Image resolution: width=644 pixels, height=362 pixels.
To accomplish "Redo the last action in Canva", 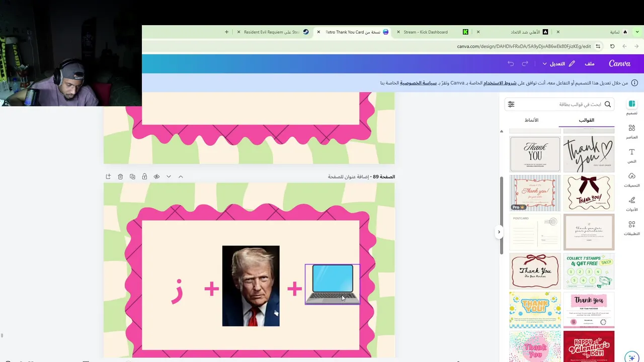I will [x=525, y=63].
